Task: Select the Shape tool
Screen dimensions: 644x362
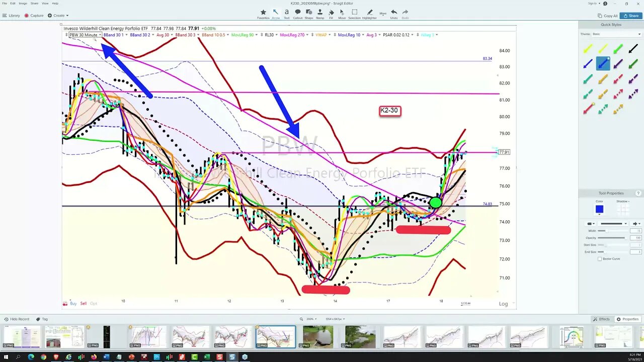Action: 308,14
